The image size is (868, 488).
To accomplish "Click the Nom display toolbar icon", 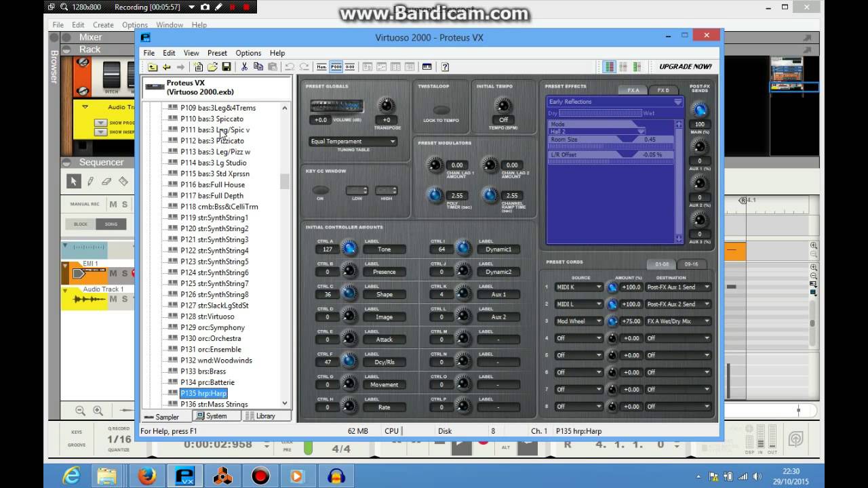I will (x=322, y=66).
